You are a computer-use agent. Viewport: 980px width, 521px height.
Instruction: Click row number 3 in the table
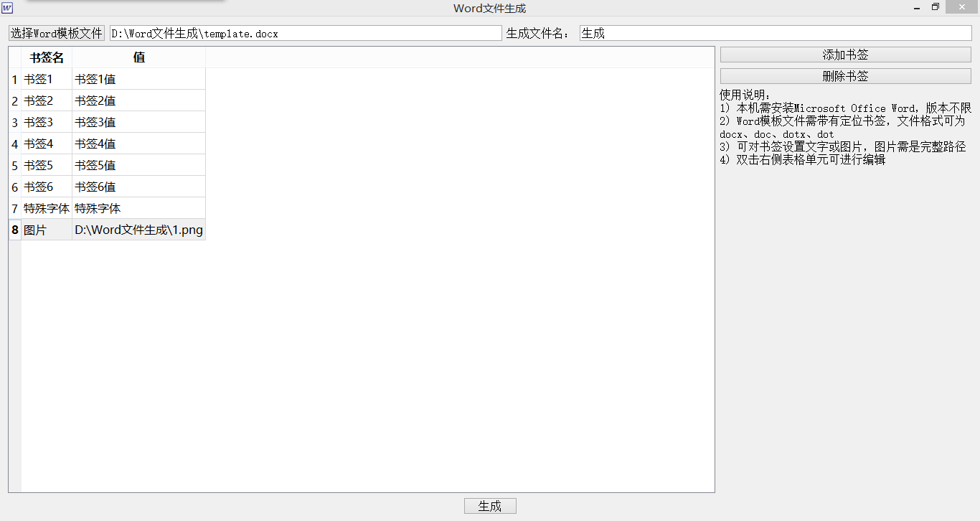pyautogui.click(x=14, y=122)
